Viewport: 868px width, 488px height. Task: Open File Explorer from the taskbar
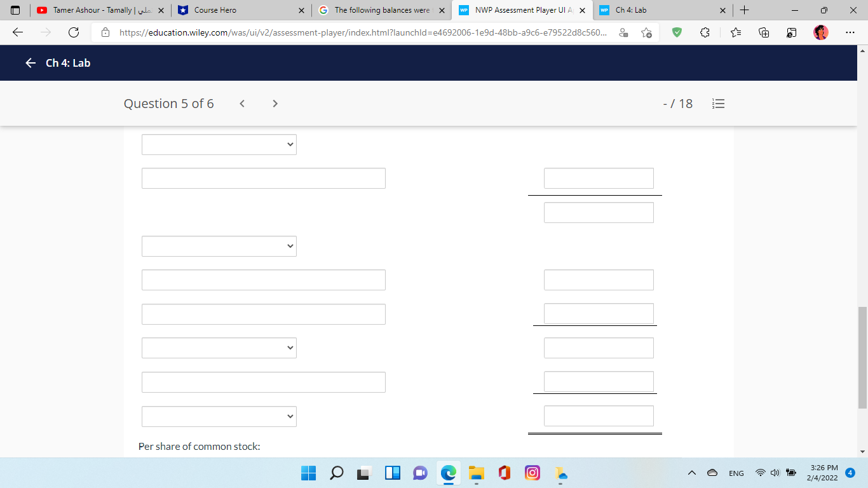[x=476, y=473]
